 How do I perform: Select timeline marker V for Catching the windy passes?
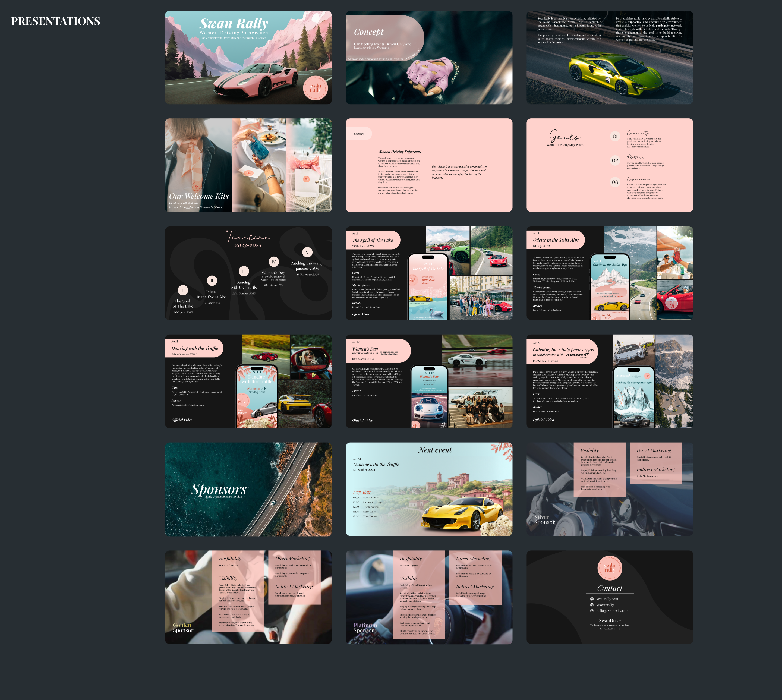tap(307, 252)
